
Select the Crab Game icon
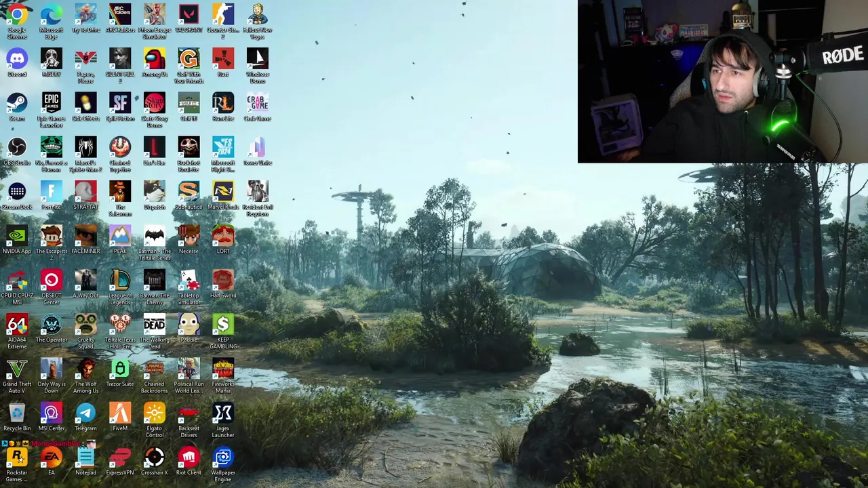(x=257, y=103)
